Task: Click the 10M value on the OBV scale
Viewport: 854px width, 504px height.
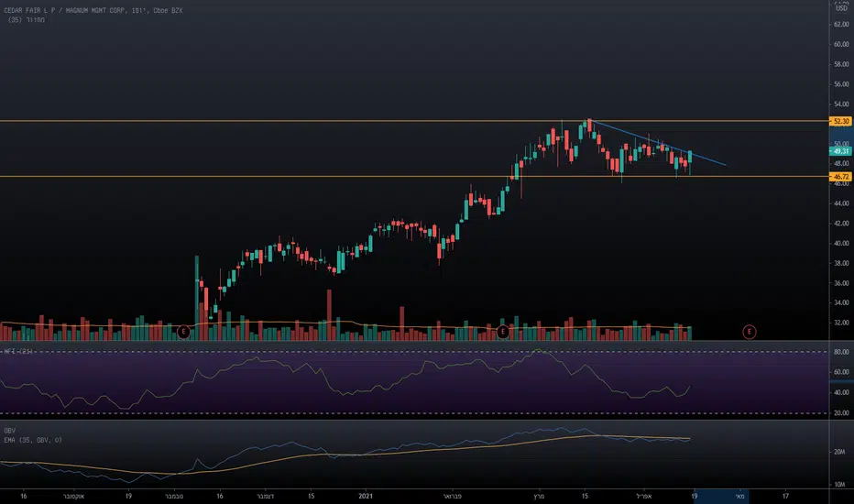Action: tap(840, 485)
